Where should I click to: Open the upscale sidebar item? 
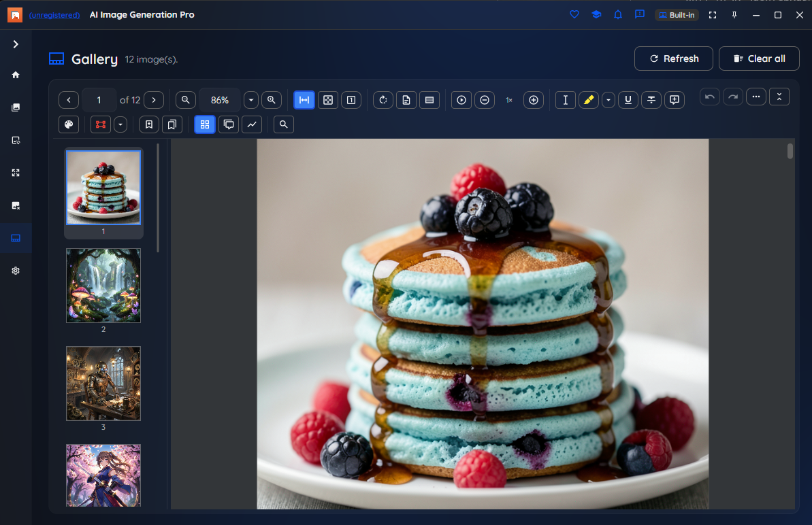pos(16,173)
